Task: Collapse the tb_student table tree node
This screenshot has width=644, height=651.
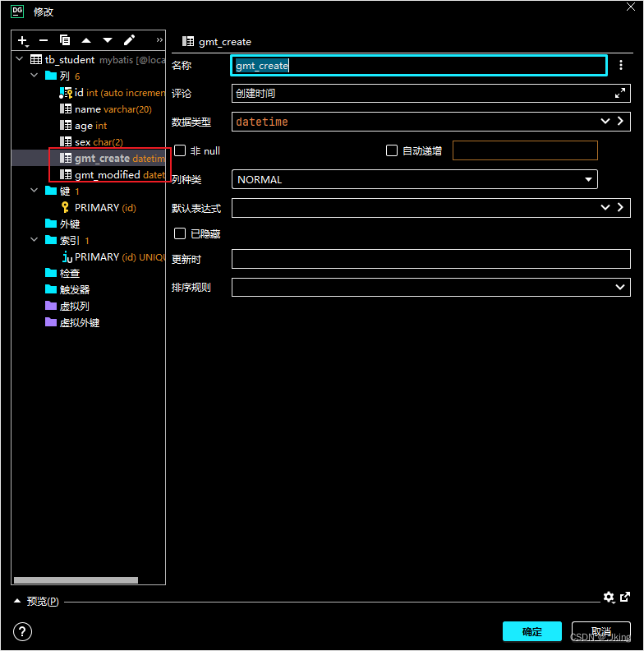Action: point(20,59)
